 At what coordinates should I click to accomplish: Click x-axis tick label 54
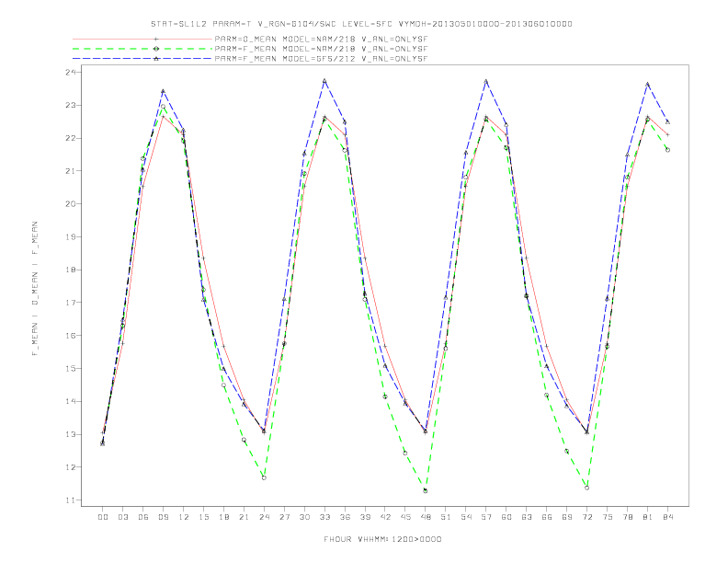pos(466,517)
